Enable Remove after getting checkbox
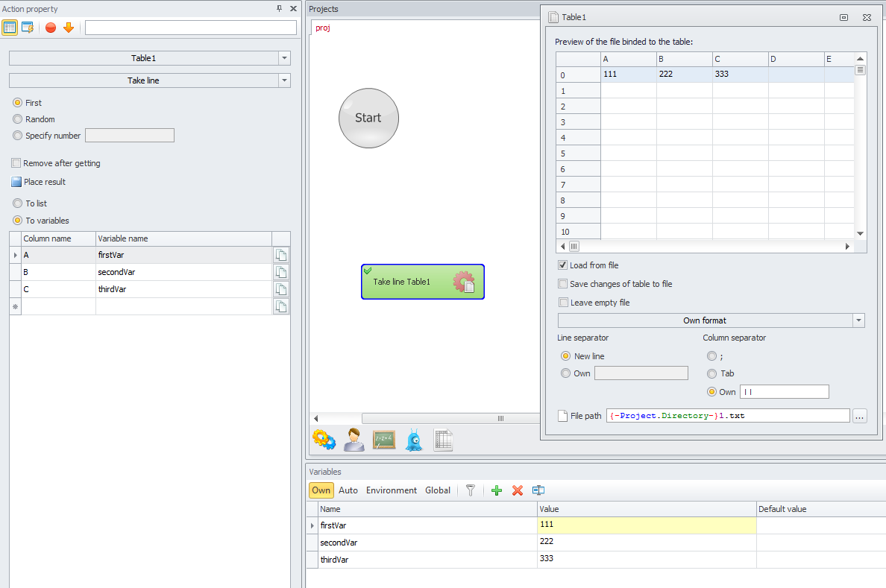The width and height of the screenshot is (886, 588). pos(16,163)
